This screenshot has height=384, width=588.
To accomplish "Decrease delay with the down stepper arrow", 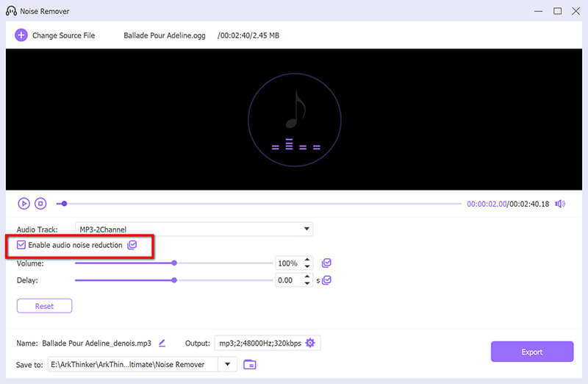I will (307, 283).
